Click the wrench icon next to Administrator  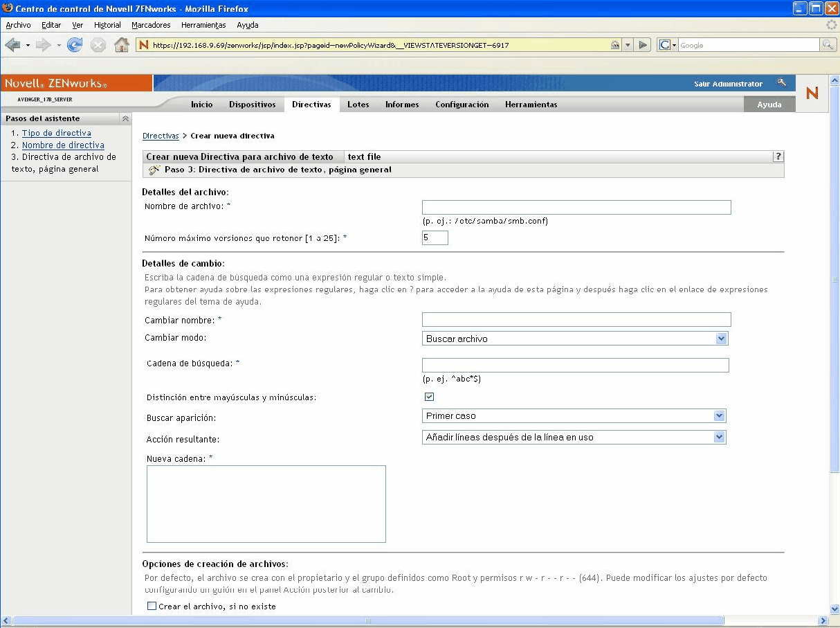coord(782,82)
